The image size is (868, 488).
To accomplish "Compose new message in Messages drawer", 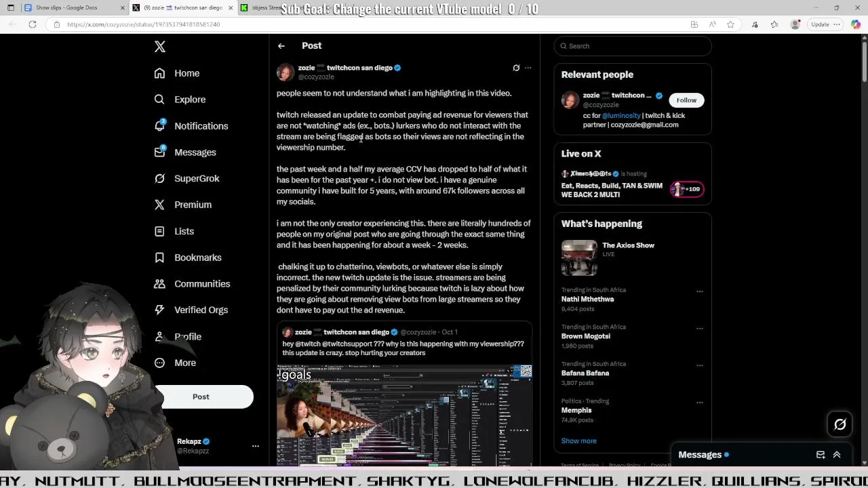I will pos(821,455).
